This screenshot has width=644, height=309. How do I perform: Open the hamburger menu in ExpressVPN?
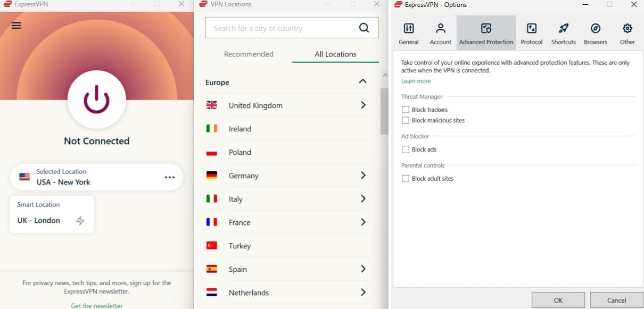(16, 26)
